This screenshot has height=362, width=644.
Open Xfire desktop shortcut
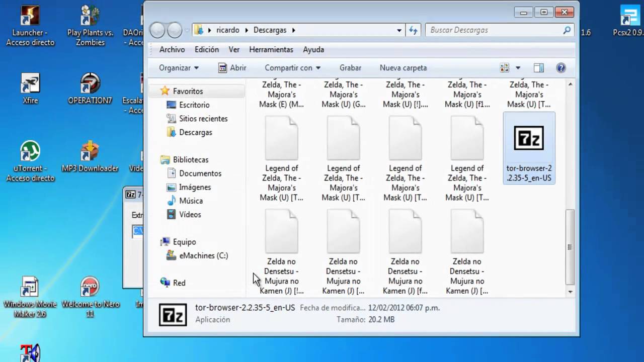click(x=30, y=88)
